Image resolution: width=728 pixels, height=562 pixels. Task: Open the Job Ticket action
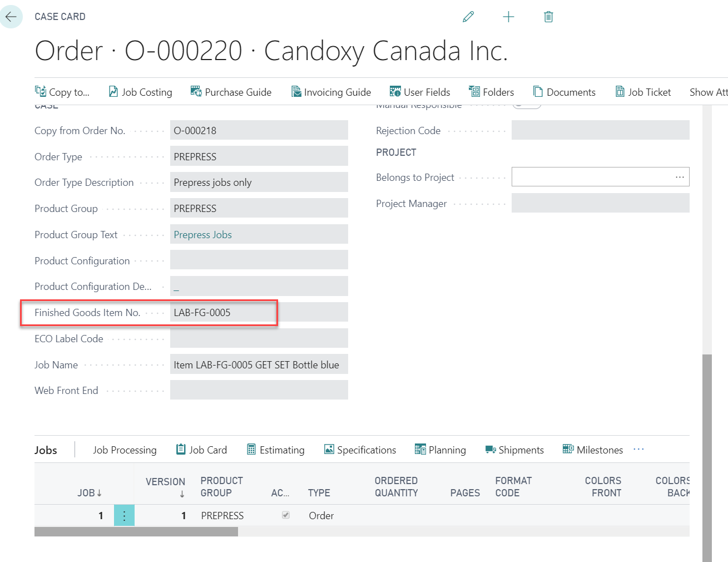click(x=643, y=92)
